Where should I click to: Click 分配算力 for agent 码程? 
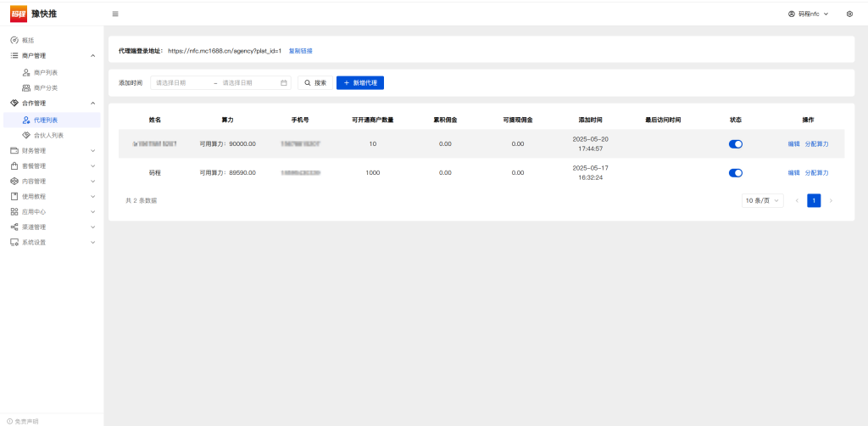816,173
